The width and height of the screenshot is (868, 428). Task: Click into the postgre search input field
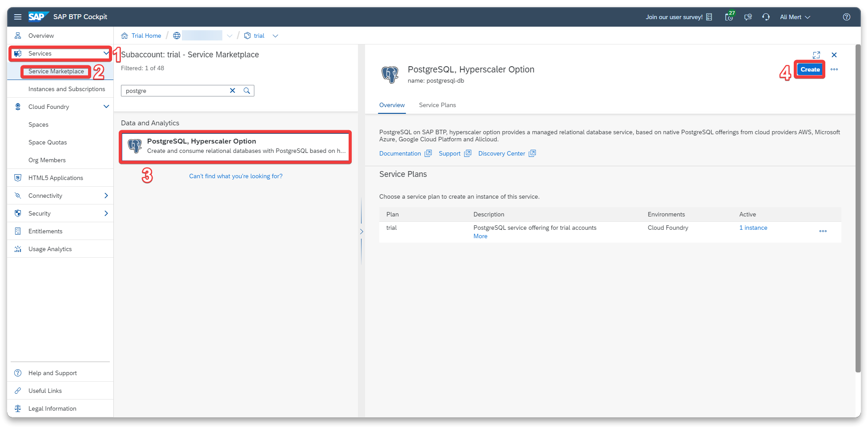point(174,91)
